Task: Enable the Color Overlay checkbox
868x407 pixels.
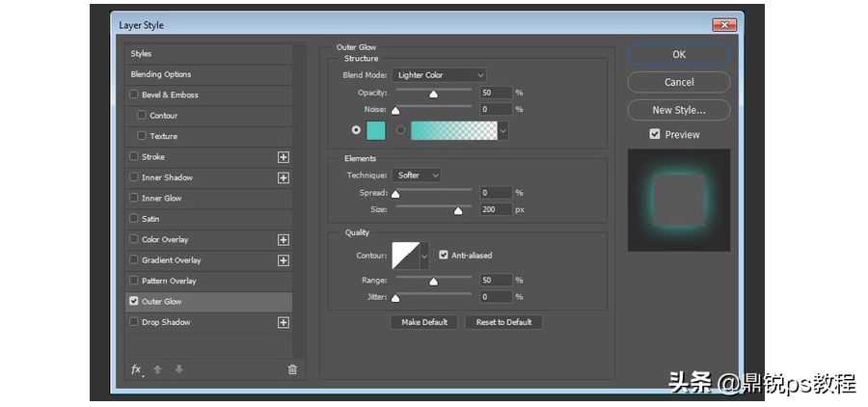Action: click(133, 239)
